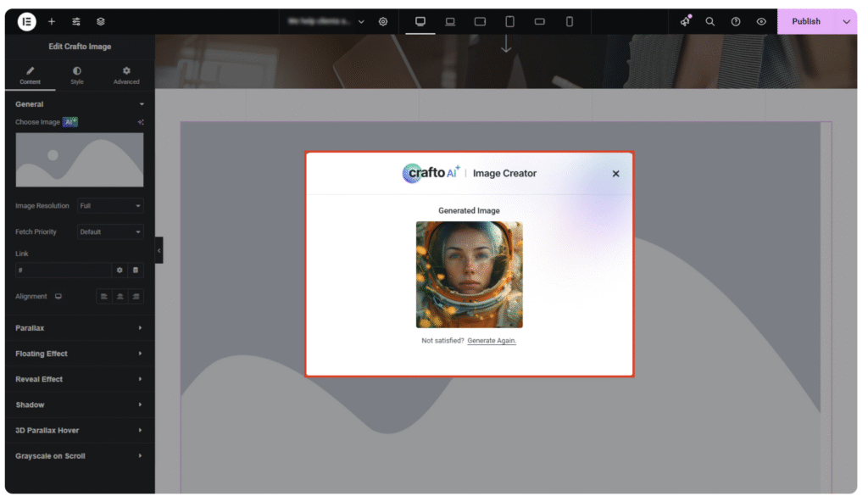Expand the Parallax section
Viewport: 868px width, 502px height.
79,328
